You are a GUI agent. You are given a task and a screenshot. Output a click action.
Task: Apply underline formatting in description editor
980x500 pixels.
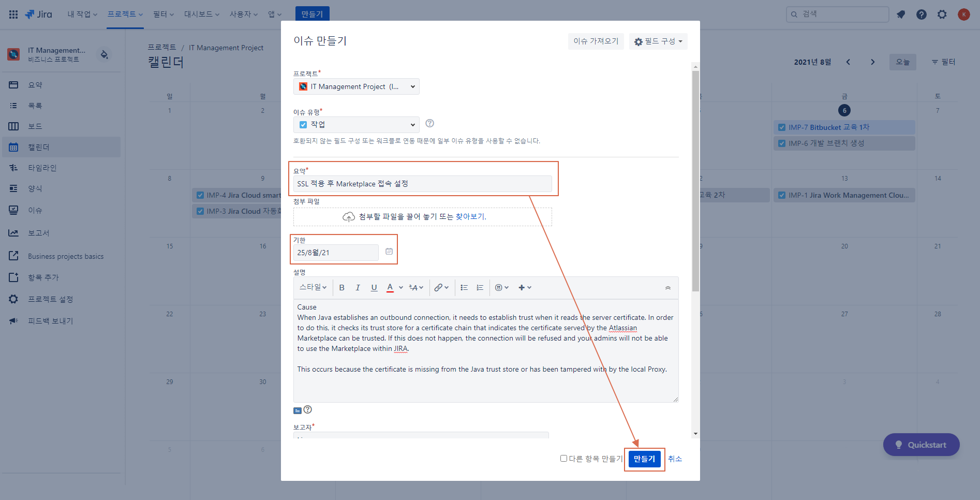point(374,288)
